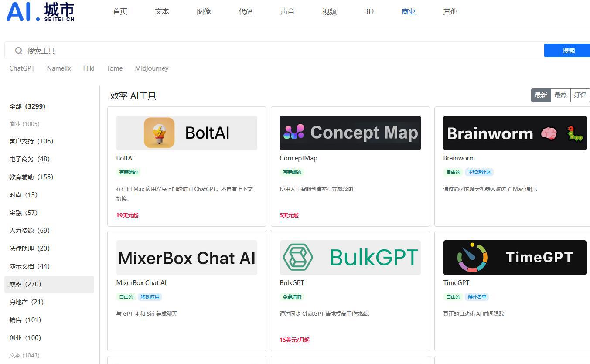Open the 视频 navigation item
The image size is (590, 364).
click(329, 12)
